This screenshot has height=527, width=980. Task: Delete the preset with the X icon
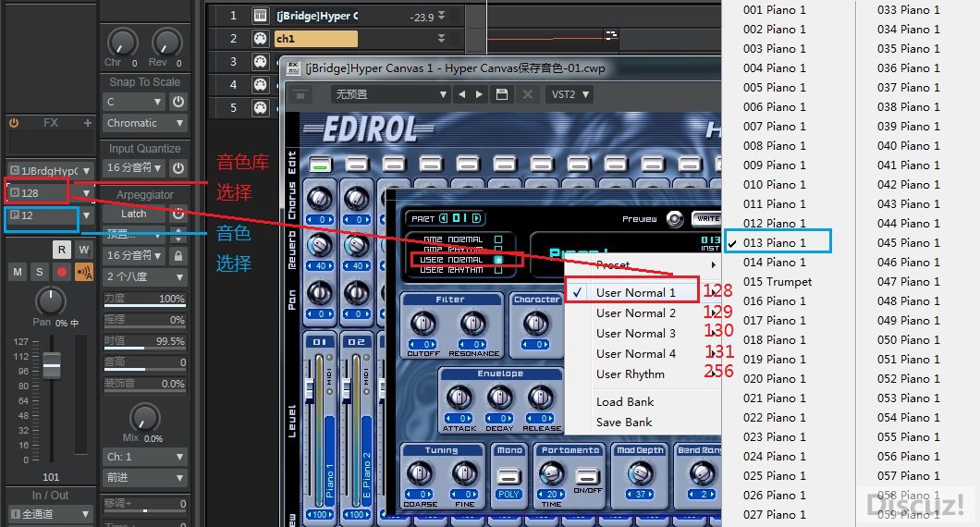tap(528, 94)
